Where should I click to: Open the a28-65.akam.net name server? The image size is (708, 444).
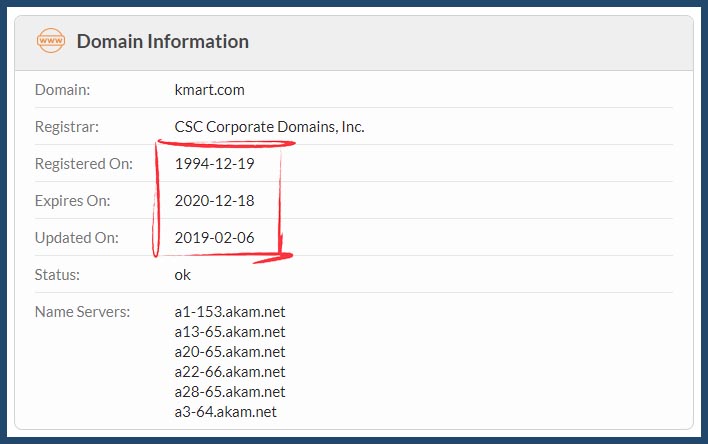[230, 392]
